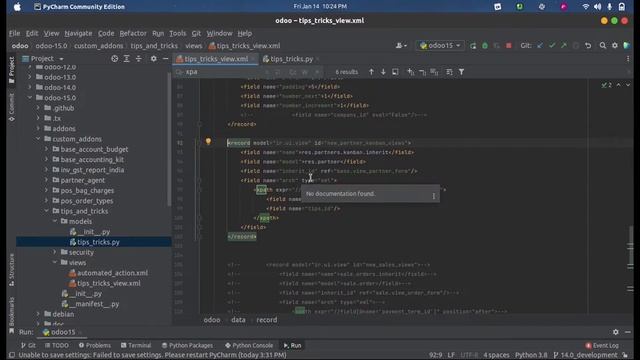
Task: Click the Apple menu logo
Action: pyautogui.click(x=17, y=7)
